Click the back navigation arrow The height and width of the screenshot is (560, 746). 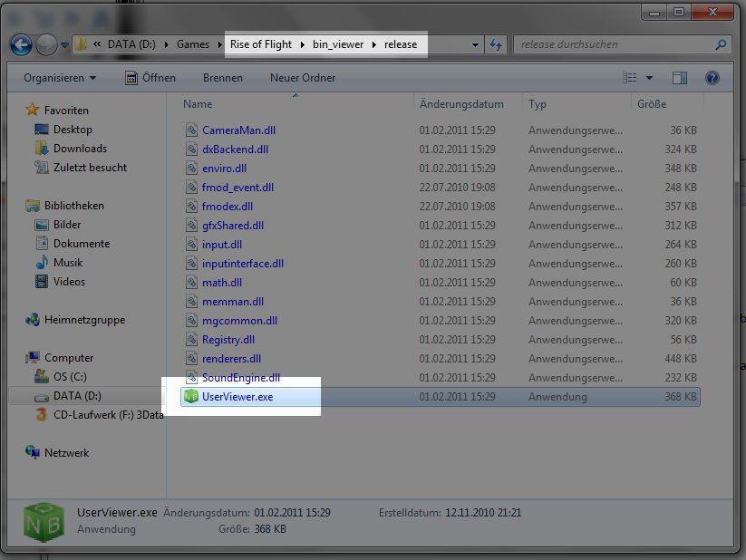point(20,43)
